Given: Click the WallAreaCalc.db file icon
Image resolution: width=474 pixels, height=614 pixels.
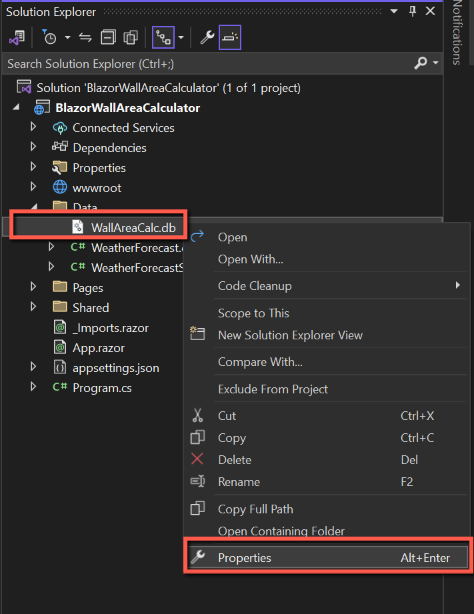Looking at the screenshot, I should 78,227.
